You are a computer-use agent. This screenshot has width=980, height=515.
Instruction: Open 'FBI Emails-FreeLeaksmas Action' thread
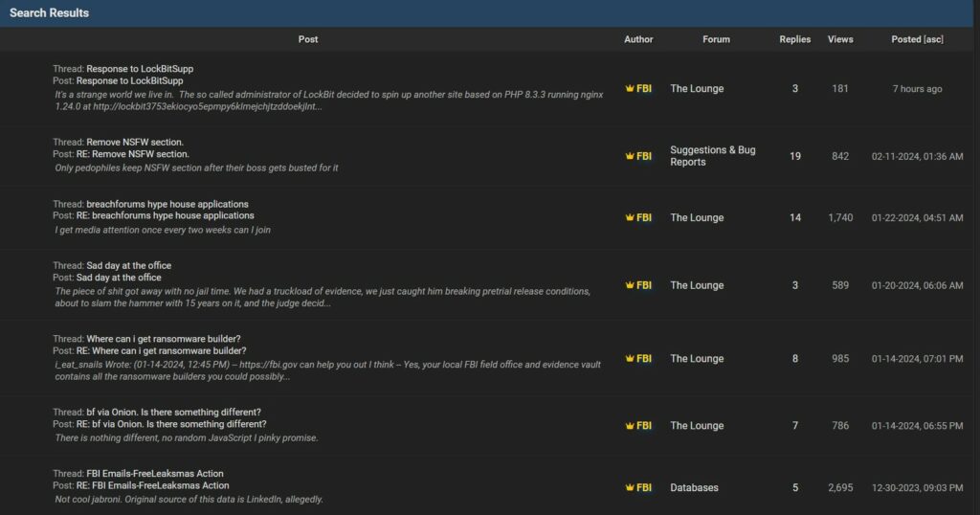pyautogui.click(x=155, y=474)
